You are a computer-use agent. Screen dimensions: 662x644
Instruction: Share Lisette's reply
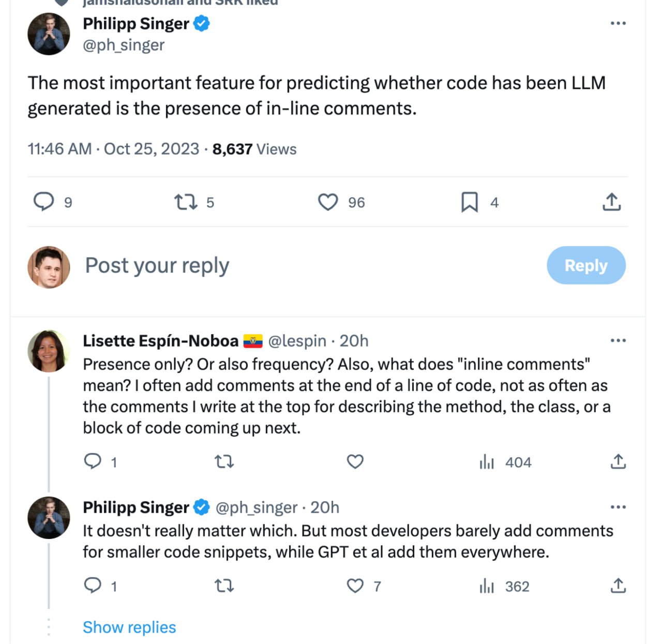[618, 461]
